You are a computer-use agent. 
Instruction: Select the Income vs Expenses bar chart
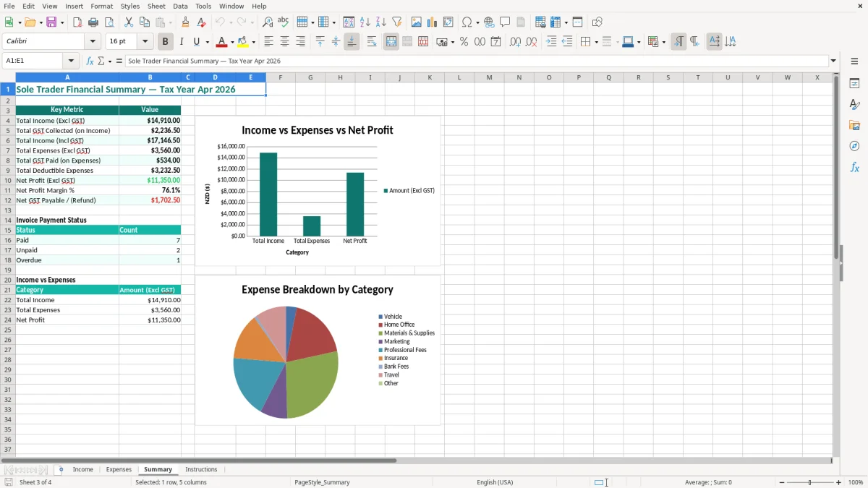pos(318,191)
